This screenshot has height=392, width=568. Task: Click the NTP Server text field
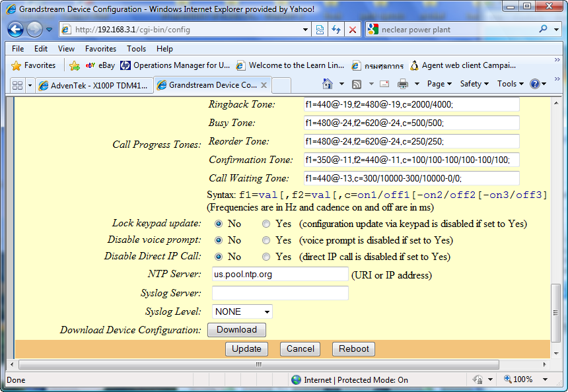pyautogui.click(x=280, y=275)
